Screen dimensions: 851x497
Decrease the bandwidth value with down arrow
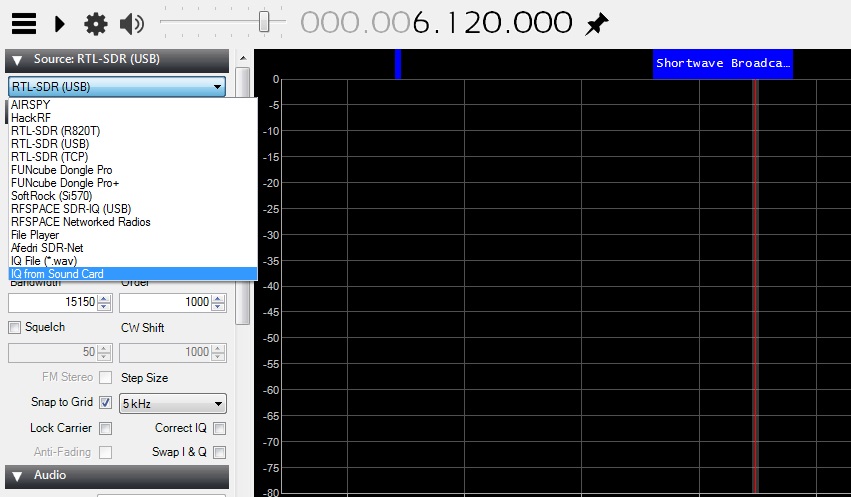point(104,307)
